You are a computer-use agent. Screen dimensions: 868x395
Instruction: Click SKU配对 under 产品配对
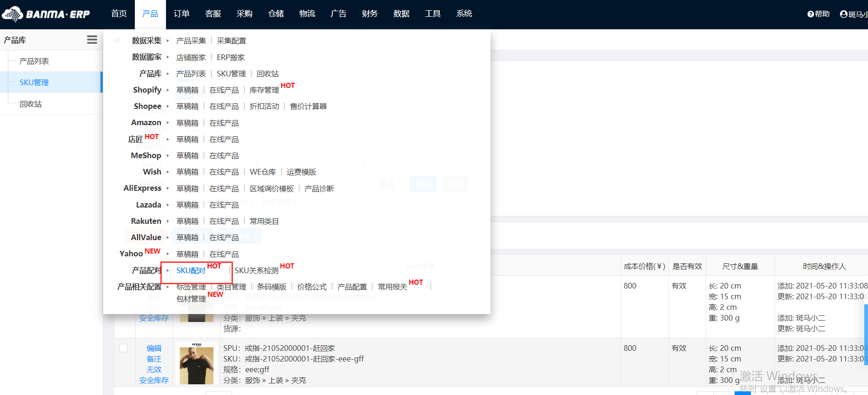click(x=191, y=270)
